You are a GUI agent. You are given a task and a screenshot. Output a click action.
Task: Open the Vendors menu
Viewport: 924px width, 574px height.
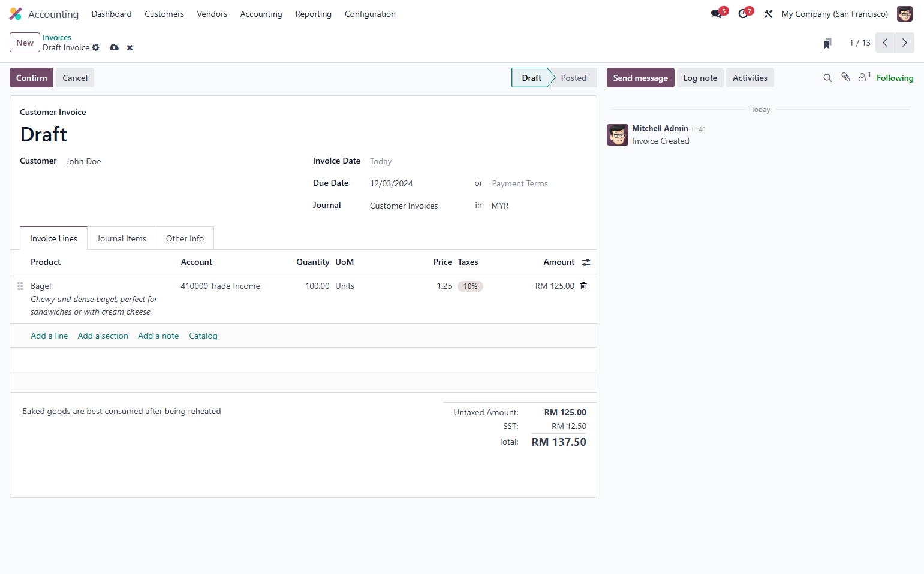tap(212, 14)
